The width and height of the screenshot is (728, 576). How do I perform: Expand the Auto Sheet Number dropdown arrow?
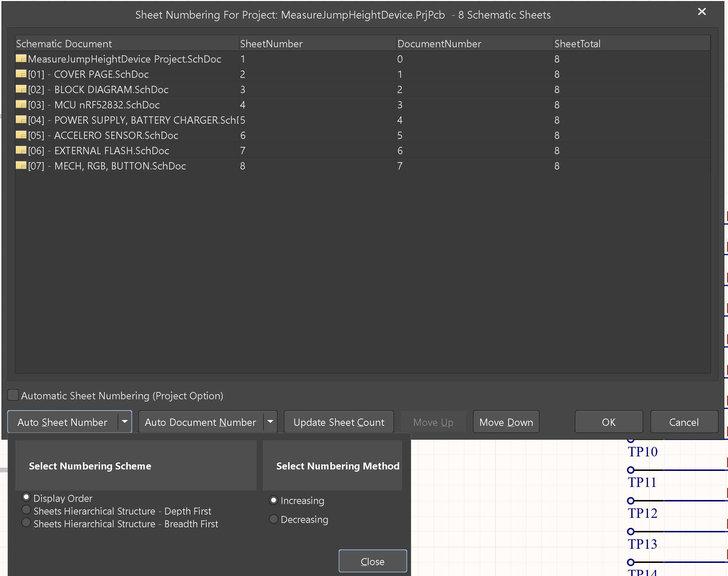tap(125, 421)
